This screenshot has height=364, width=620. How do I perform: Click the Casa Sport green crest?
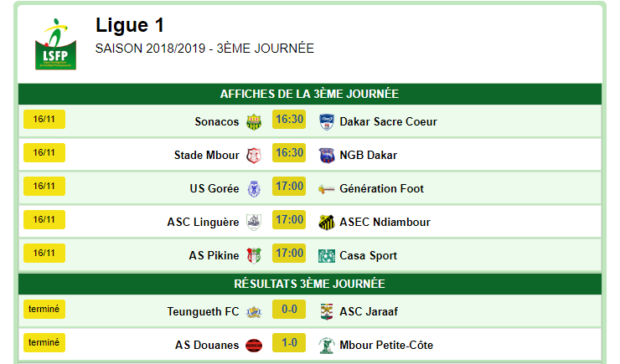pos(327,256)
